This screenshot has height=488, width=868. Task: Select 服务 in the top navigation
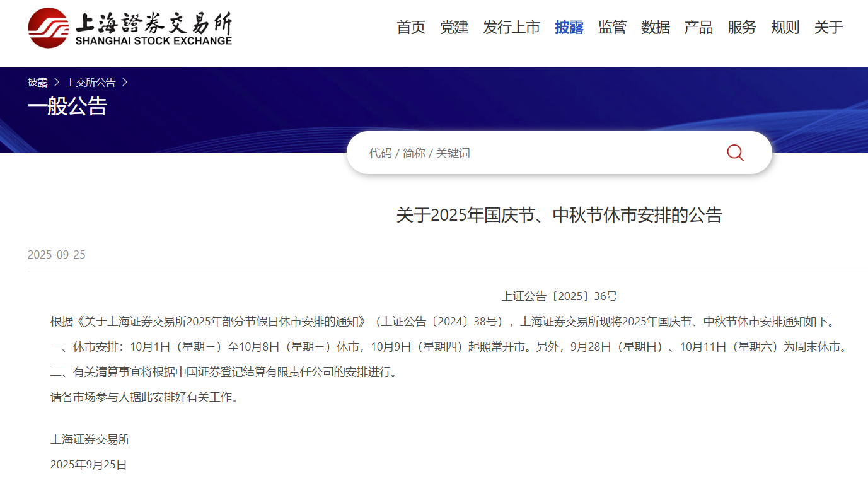tap(742, 28)
